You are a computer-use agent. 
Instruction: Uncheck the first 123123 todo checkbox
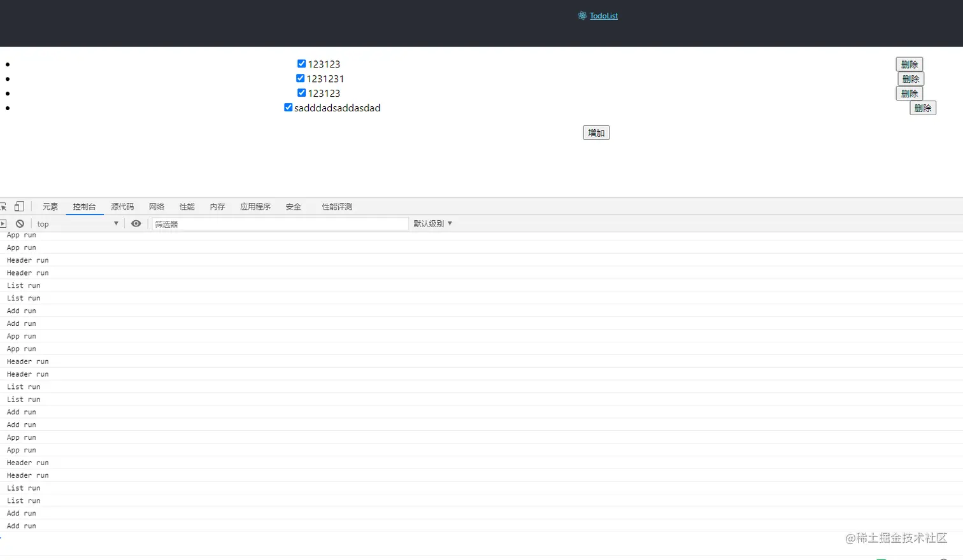coord(301,64)
